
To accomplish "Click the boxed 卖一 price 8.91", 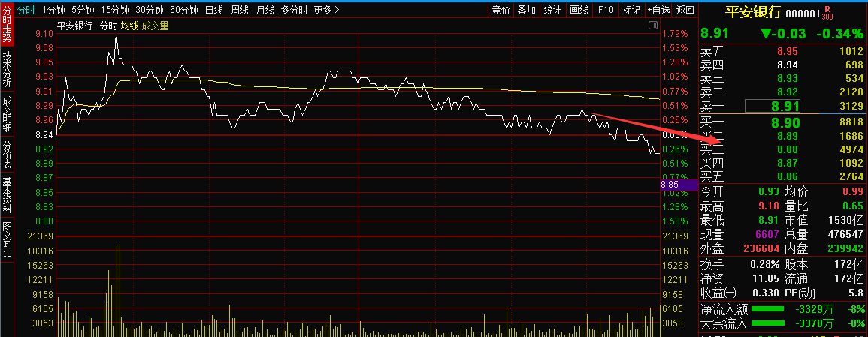I will pos(773,106).
